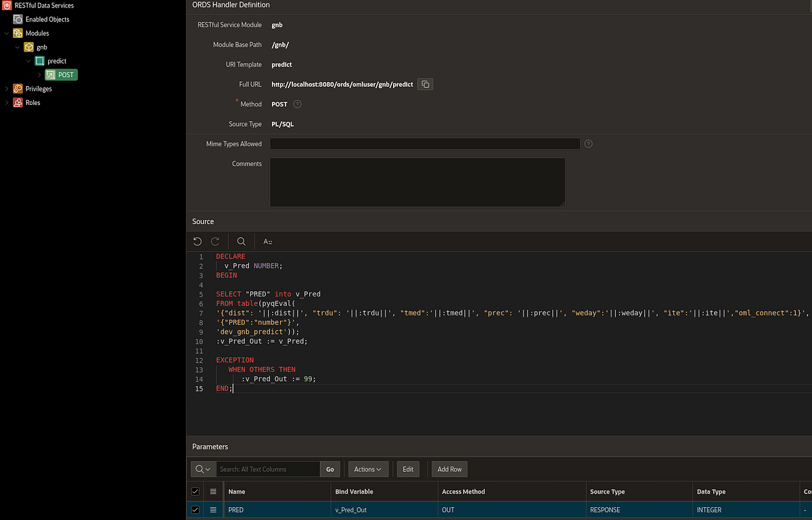Click the Edit button in Parameters

(407, 469)
